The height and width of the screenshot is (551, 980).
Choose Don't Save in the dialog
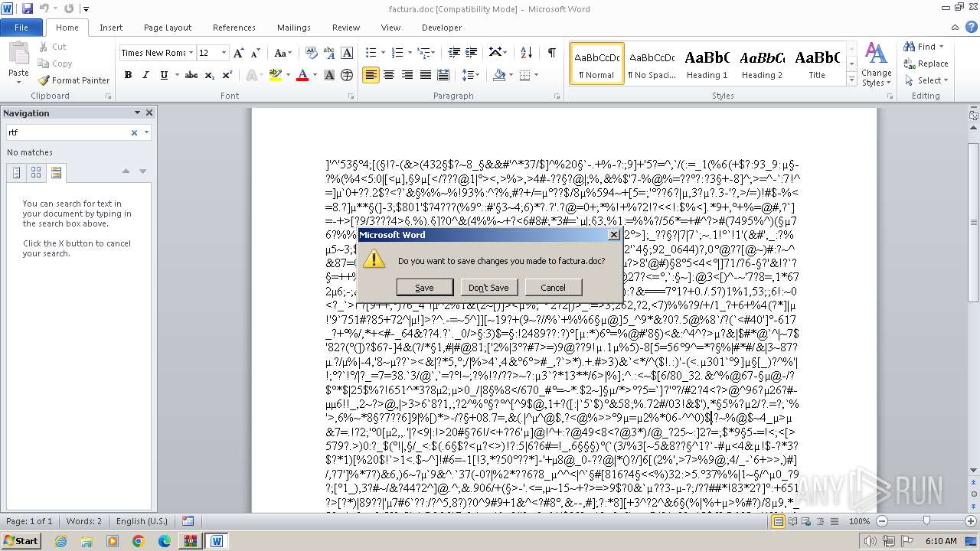coord(488,287)
